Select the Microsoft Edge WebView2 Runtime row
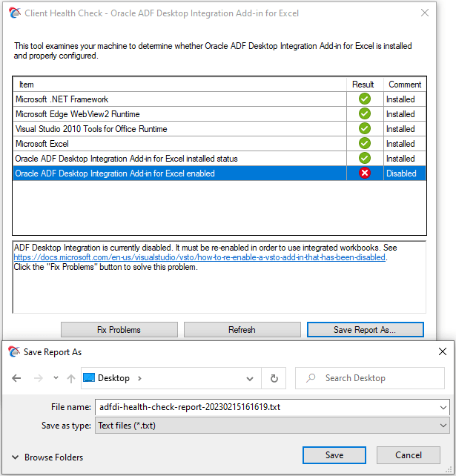The width and height of the screenshot is (456, 476). [219, 114]
